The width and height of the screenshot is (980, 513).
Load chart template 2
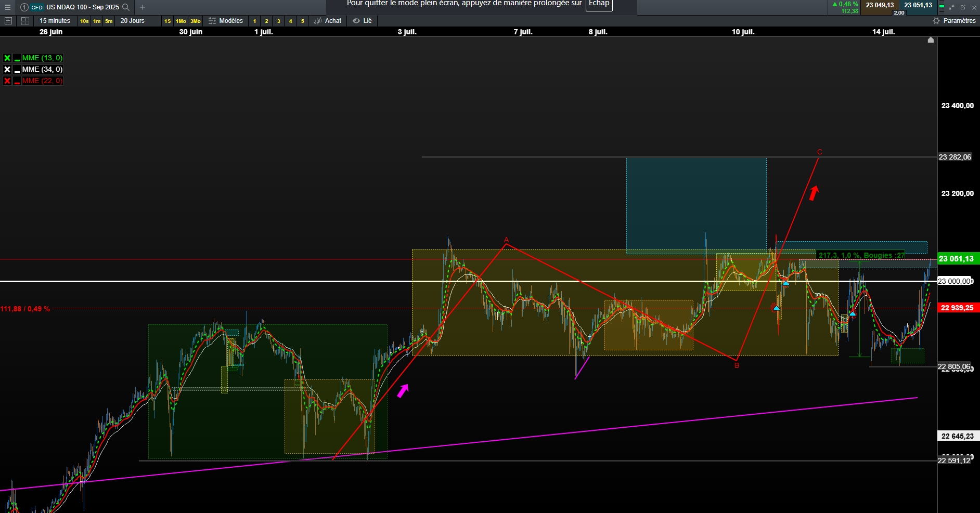(x=267, y=21)
